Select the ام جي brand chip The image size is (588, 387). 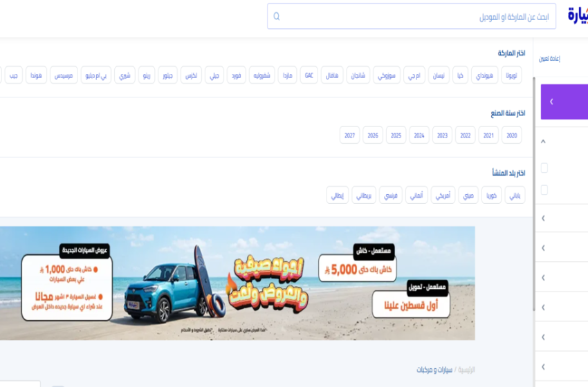tap(414, 75)
